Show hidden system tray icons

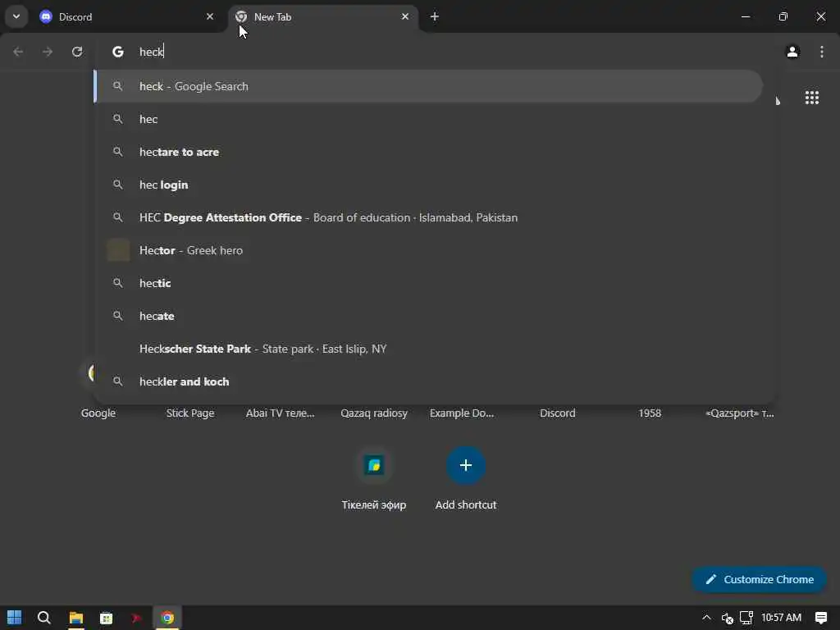(x=706, y=618)
